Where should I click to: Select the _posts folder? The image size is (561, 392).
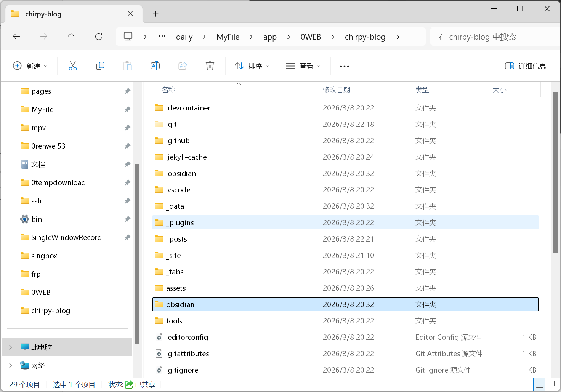point(178,239)
